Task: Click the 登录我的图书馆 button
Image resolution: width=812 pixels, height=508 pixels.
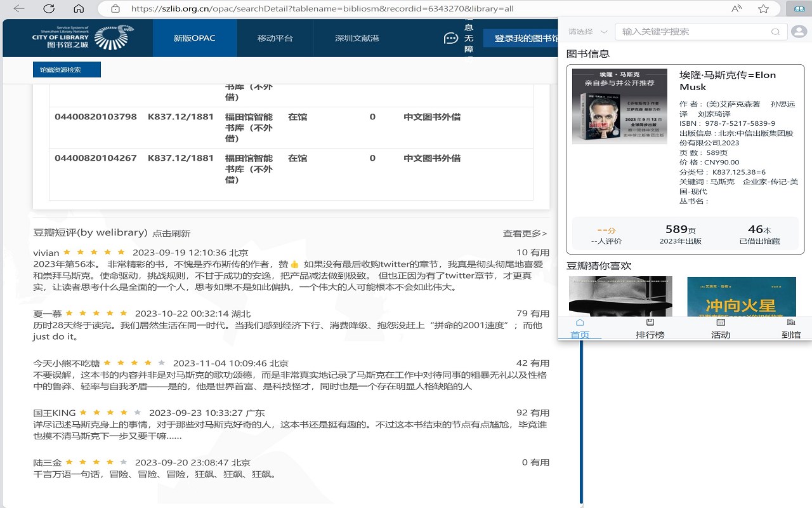Action: click(x=521, y=38)
